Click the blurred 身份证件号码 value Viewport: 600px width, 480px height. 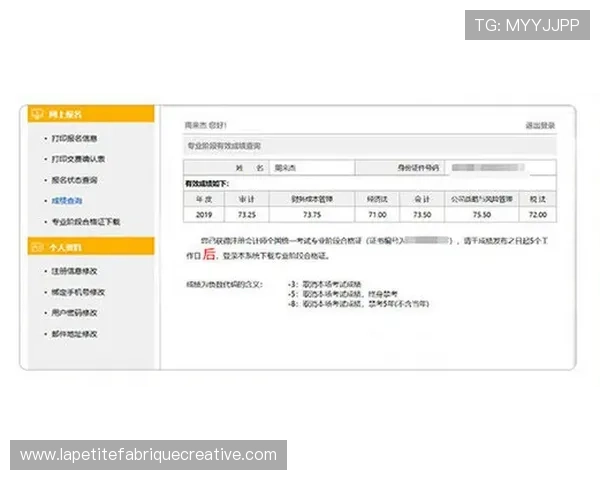pyautogui.click(x=488, y=167)
